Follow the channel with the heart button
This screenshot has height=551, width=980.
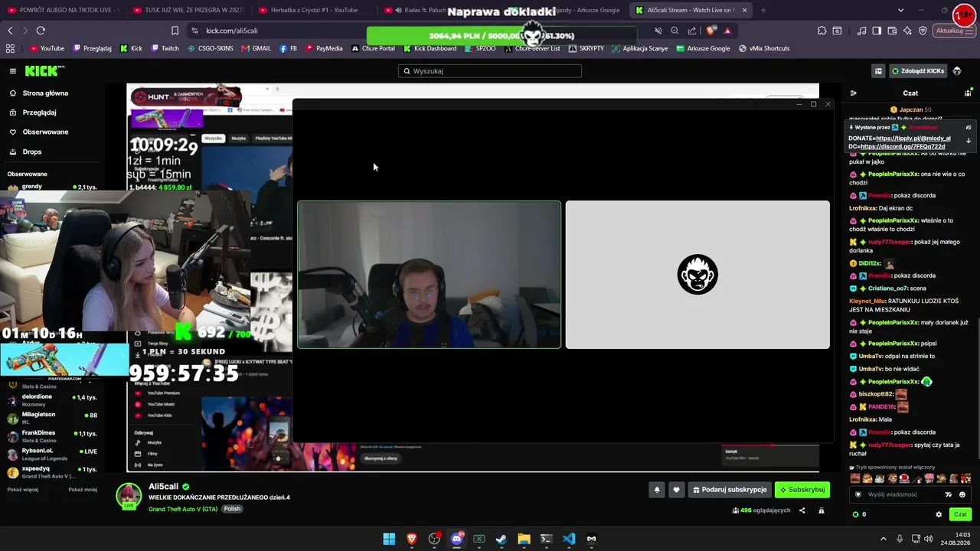click(x=675, y=490)
